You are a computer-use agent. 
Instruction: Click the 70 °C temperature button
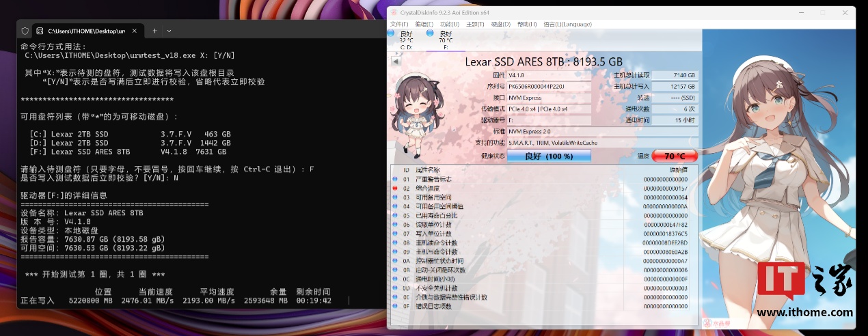pyautogui.click(x=674, y=156)
